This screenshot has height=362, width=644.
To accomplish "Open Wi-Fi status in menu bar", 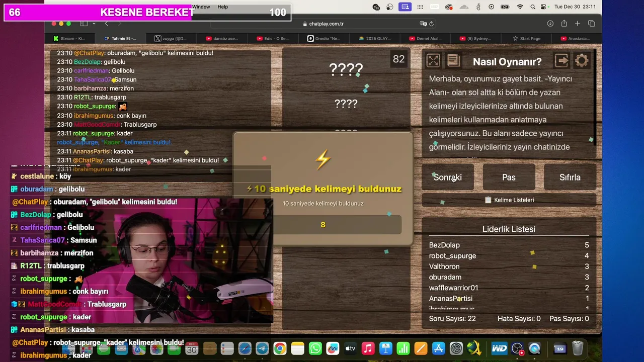I will [520, 7].
